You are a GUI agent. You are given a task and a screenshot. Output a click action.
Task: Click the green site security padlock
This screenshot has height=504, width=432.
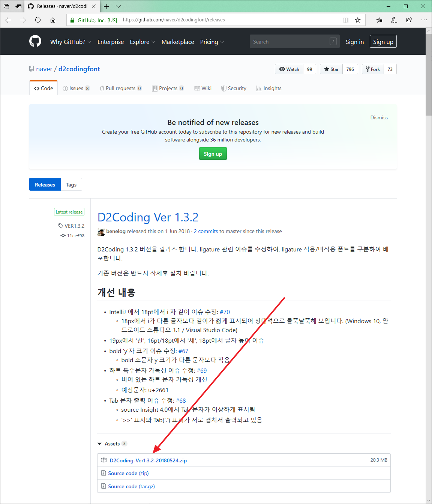[x=72, y=20]
